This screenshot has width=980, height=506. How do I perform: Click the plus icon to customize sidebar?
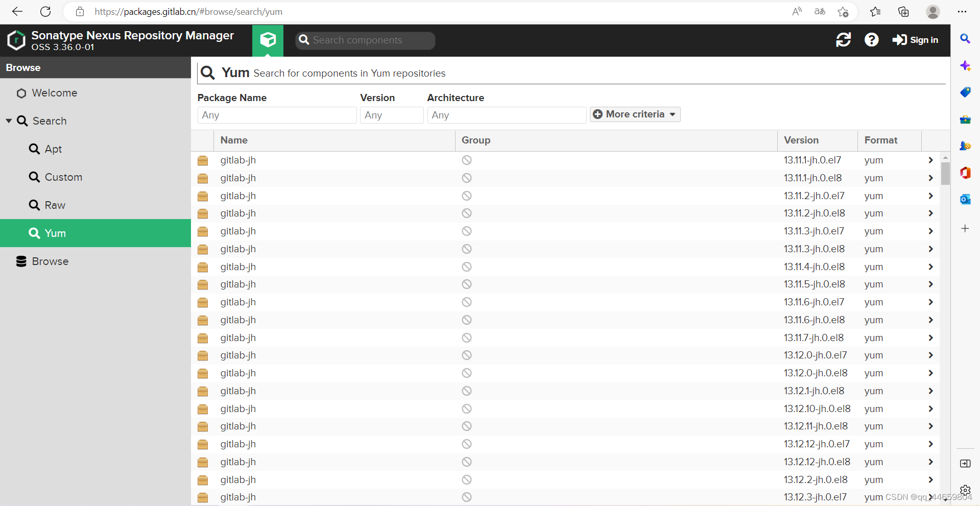pyautogui.click(x=965, y=228)
